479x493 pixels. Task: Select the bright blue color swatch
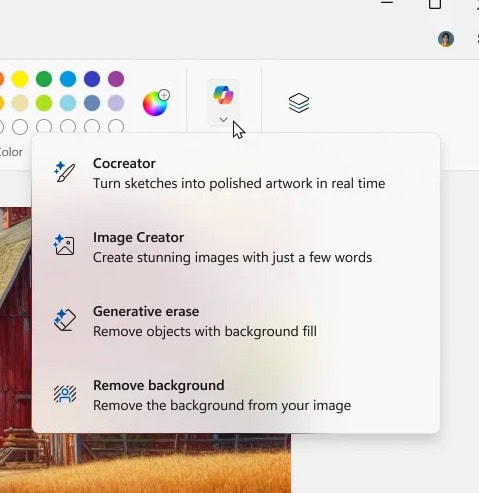[68, 79]
